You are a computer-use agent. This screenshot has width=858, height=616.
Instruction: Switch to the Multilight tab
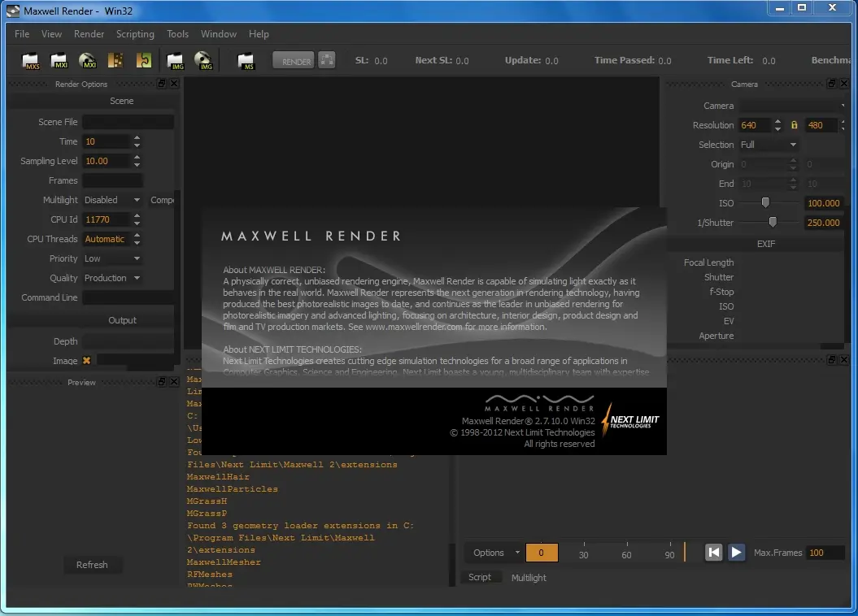pos(529,578)
